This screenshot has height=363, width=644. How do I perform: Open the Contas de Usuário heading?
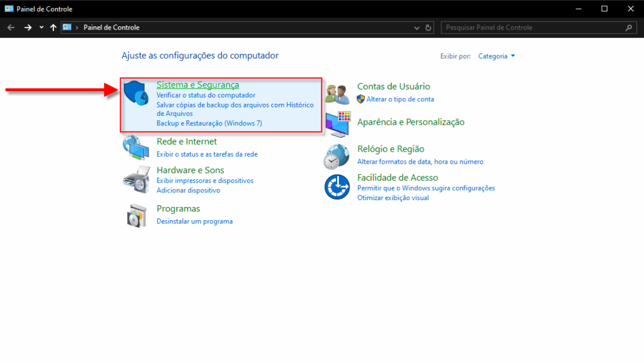(394, 86)
